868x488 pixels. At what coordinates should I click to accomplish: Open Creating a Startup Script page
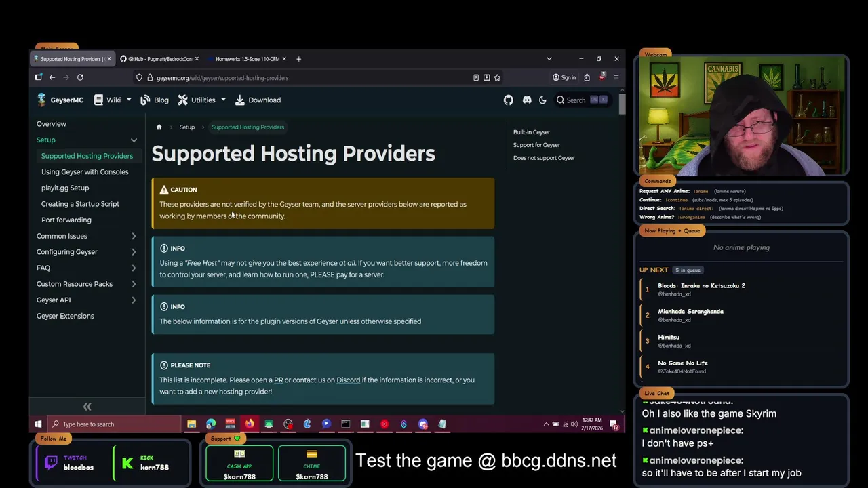[80, 204]
